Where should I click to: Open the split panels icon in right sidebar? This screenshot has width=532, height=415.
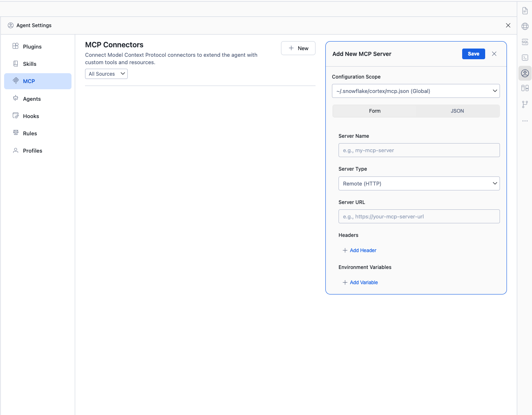(x=525, y=88)
